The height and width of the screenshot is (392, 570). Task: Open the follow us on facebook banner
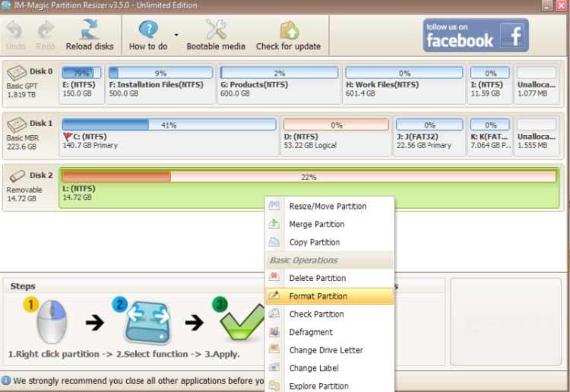pyautogui.click(x=476, y=35)
